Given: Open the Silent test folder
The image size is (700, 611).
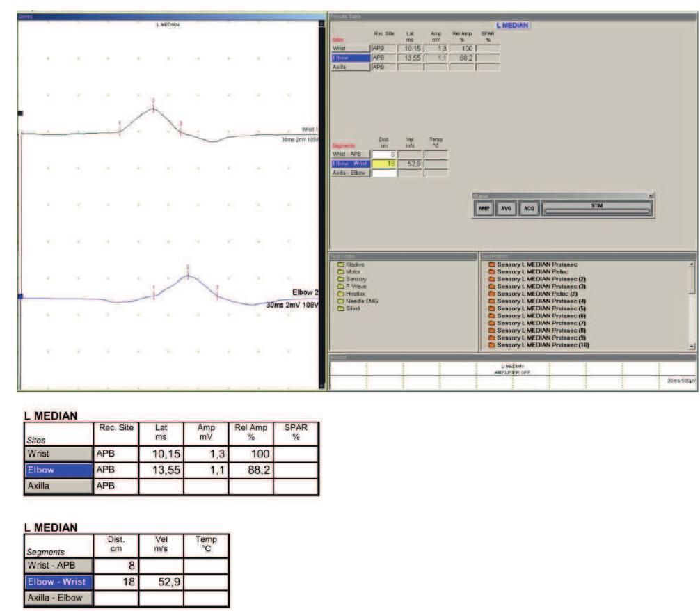Looking at the screenshot, I should [x=352, y=309].
